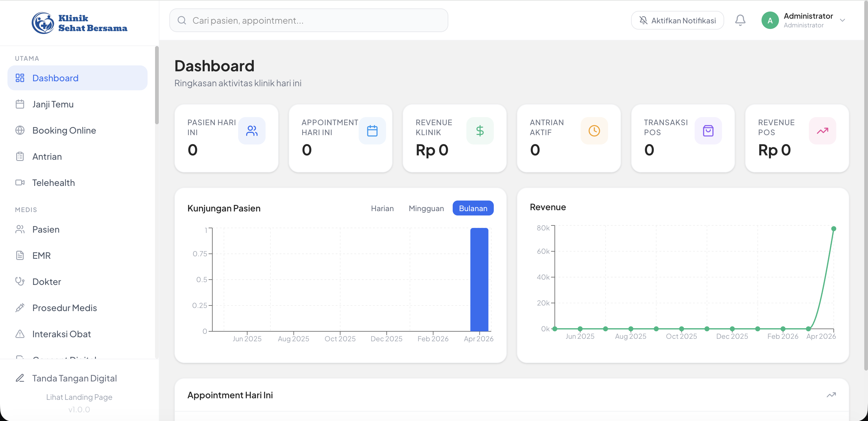
Task: Select the Bulanan chart period
Action: tap(473, 208)
